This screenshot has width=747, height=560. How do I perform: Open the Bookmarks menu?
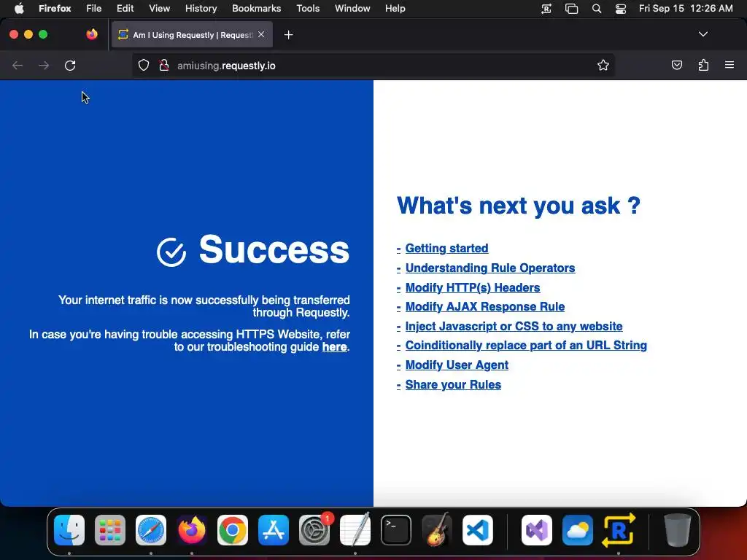coord(256,9)
